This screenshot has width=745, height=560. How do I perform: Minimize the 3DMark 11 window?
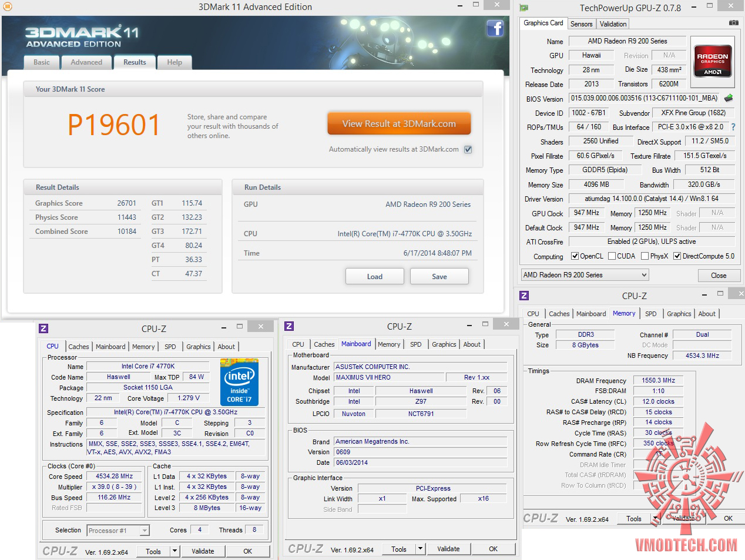[459, 6]
